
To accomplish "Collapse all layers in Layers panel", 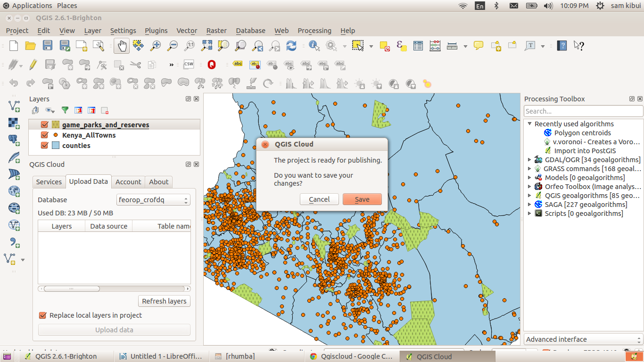I will coord(91,110).
